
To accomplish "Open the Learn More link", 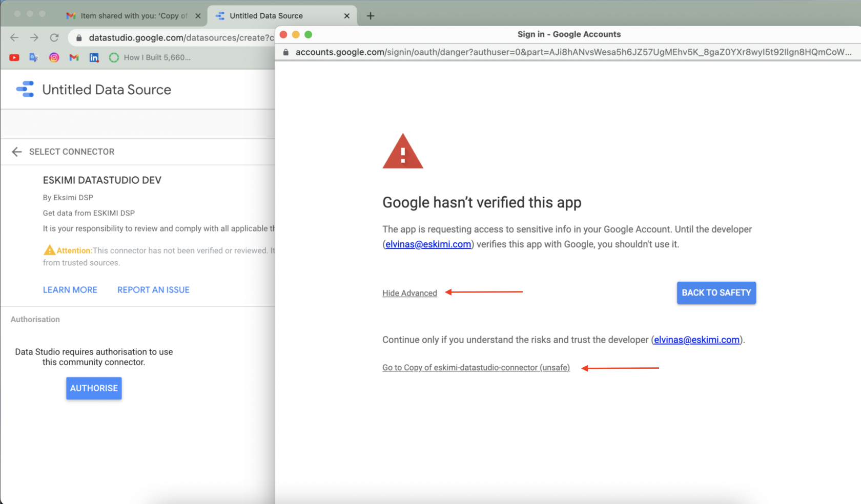I will [x=70, y=290].
